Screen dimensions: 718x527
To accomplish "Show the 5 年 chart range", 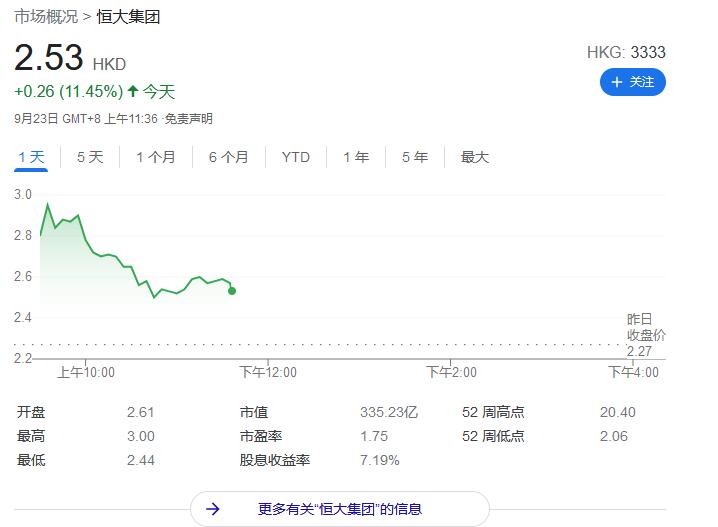I will coord(415,157).
